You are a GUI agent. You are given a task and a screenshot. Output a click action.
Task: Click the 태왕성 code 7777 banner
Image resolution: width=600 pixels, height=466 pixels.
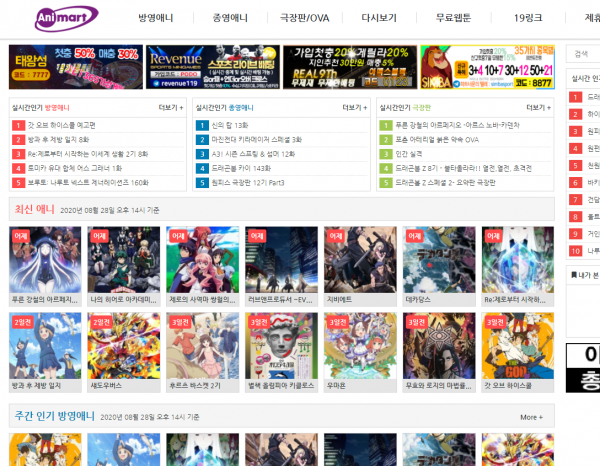point(76,67)
